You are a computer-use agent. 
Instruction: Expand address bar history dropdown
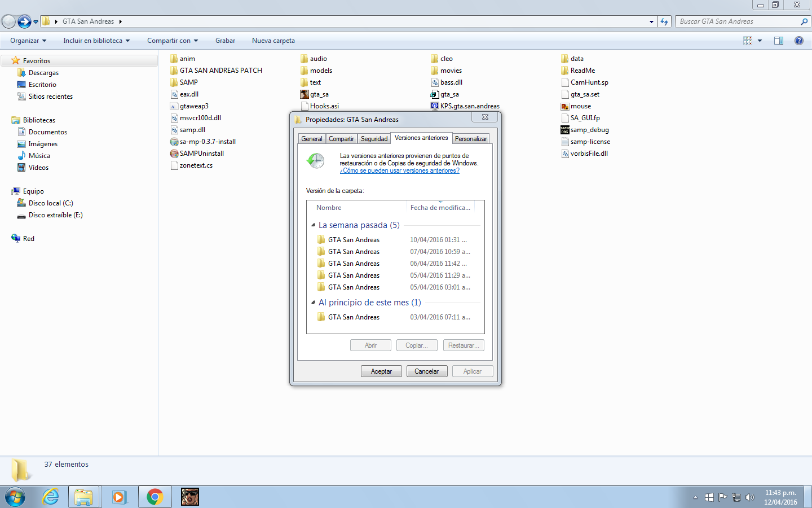click(x=651, y=21)
